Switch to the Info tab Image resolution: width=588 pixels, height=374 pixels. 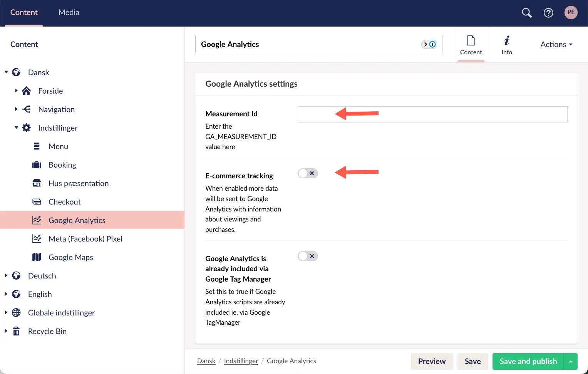point(507,44)
